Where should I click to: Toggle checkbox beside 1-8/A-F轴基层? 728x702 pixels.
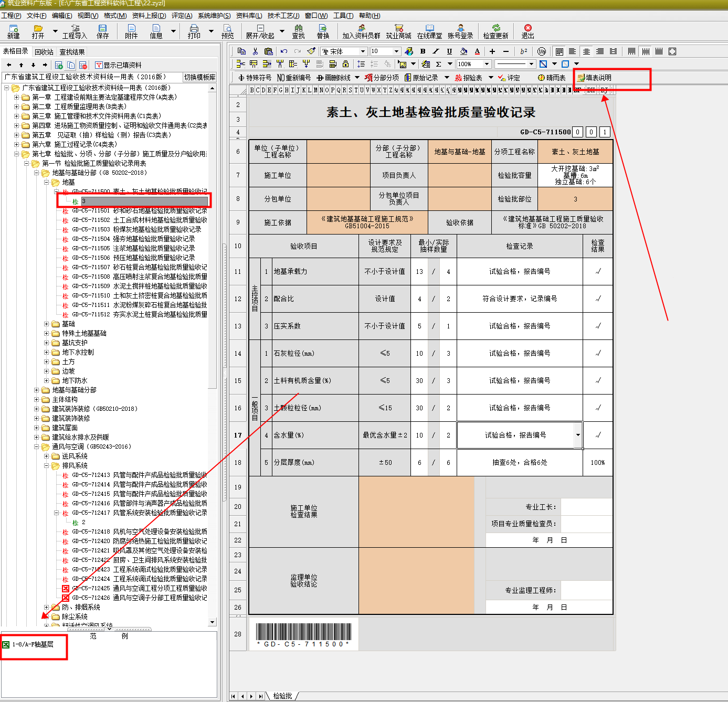[x=6, y=644]
